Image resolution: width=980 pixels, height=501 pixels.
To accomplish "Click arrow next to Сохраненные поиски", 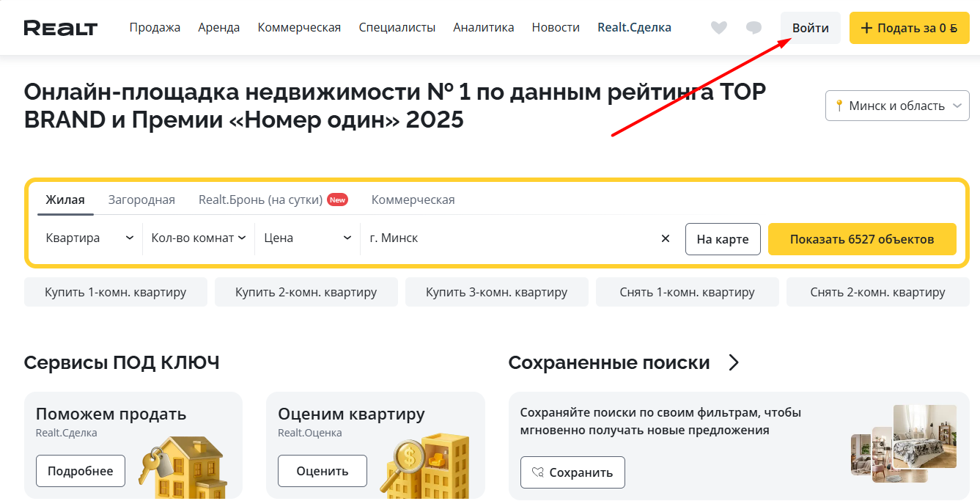I will click(x=734, y=362).
